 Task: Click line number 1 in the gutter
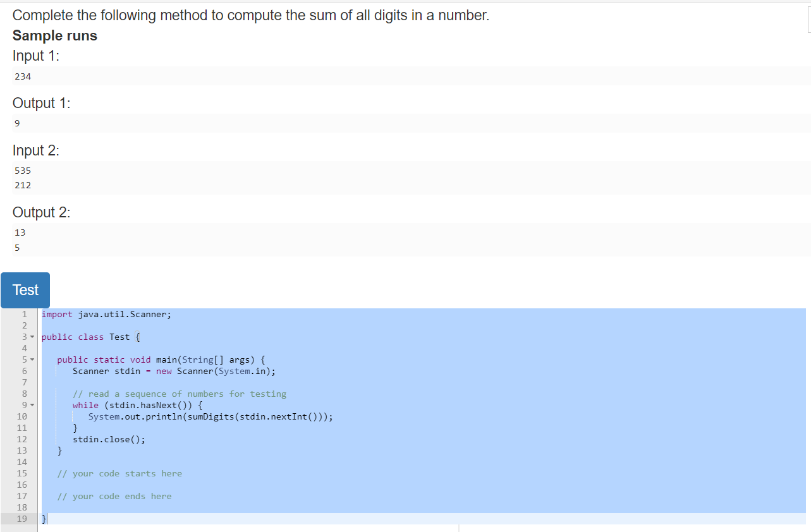(24, 314)
